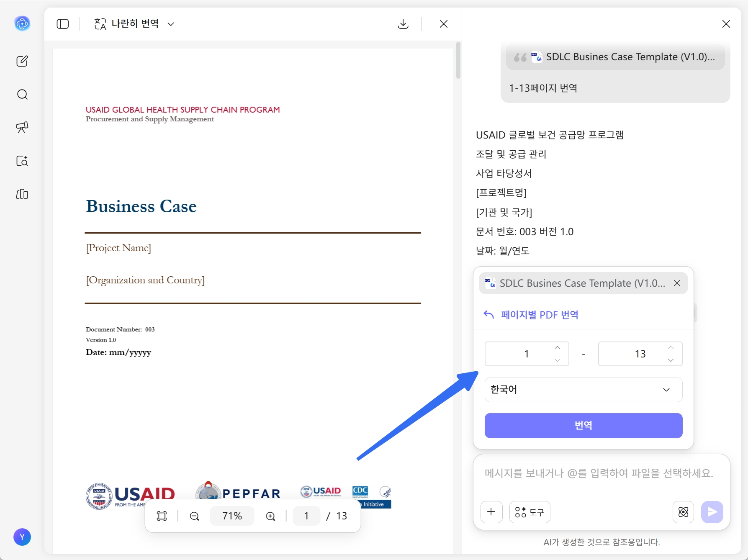Click the PEPFAR logo in the document

[x=238, y=491]
